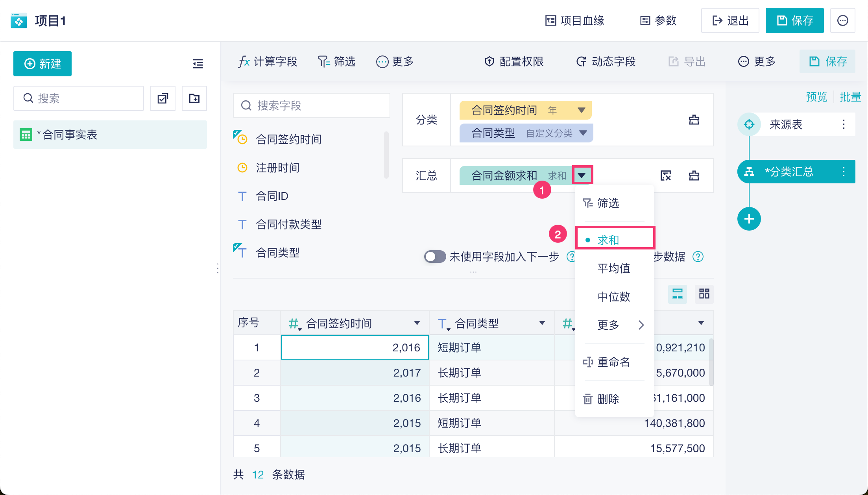The image size is (868, 495).
Task: Click the toolbox icon in 分类 row
Action: (694, 120)
